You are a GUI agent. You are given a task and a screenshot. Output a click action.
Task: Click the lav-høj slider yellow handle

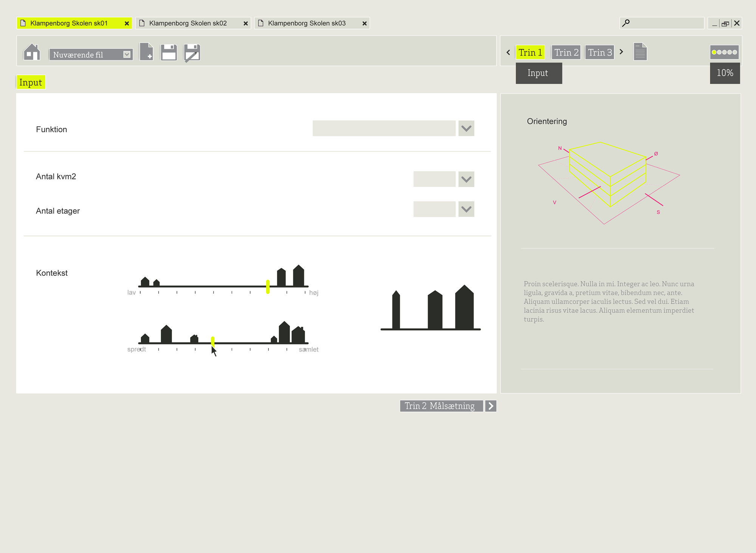[268, 287]
